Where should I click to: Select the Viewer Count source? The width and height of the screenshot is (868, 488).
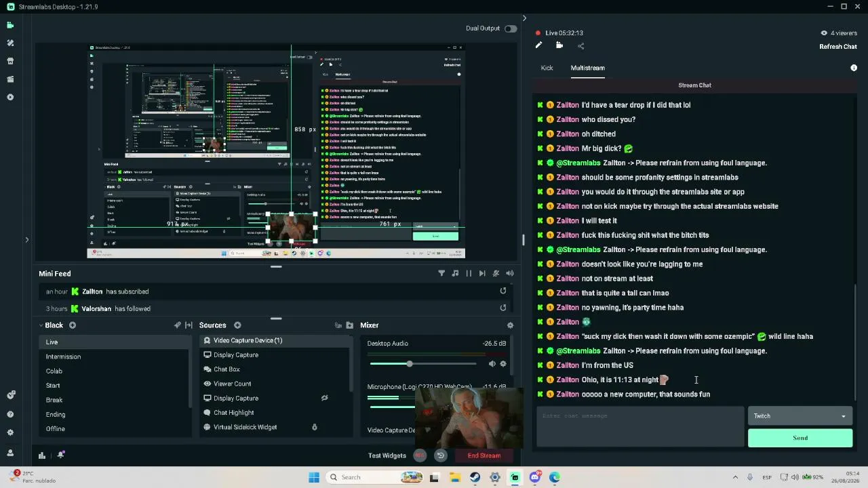pyautogui.click(x=276, y=384)
